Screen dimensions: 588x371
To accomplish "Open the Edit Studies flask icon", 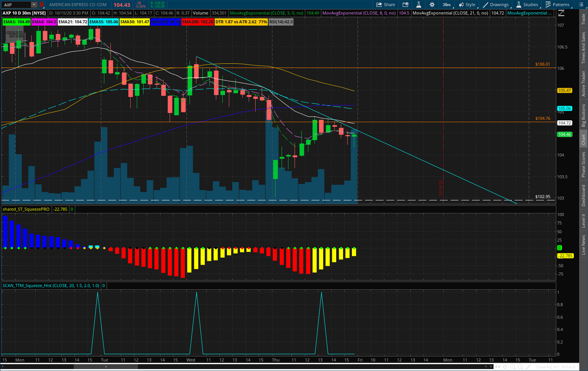I will point(418,4).
